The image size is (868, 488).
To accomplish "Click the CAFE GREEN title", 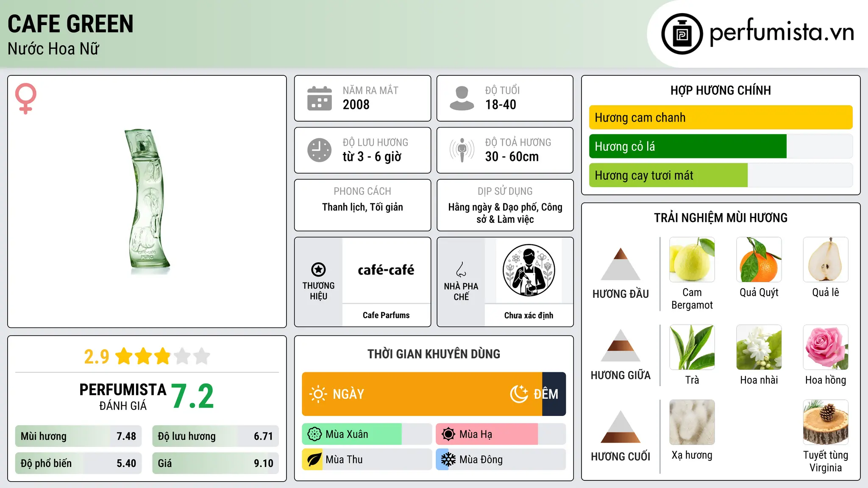I will click(x=70, y=24).
